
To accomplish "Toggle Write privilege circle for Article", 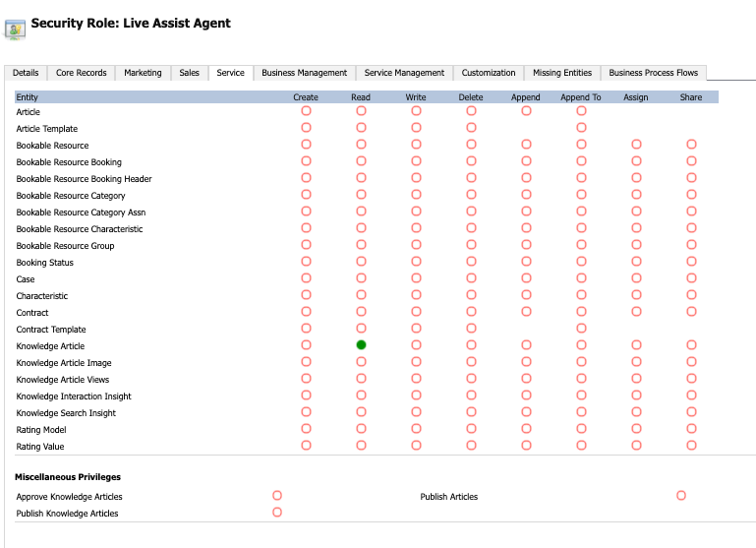I will 416,111.
